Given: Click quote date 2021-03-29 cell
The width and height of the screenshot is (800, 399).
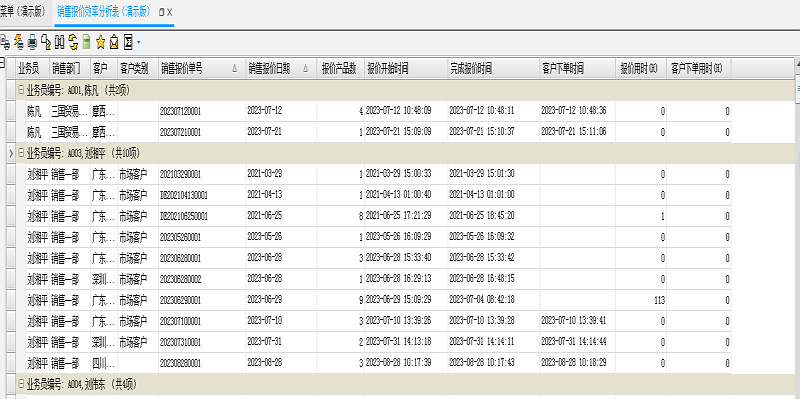Looking at the screenshot, I should click(x=281, y=174).
